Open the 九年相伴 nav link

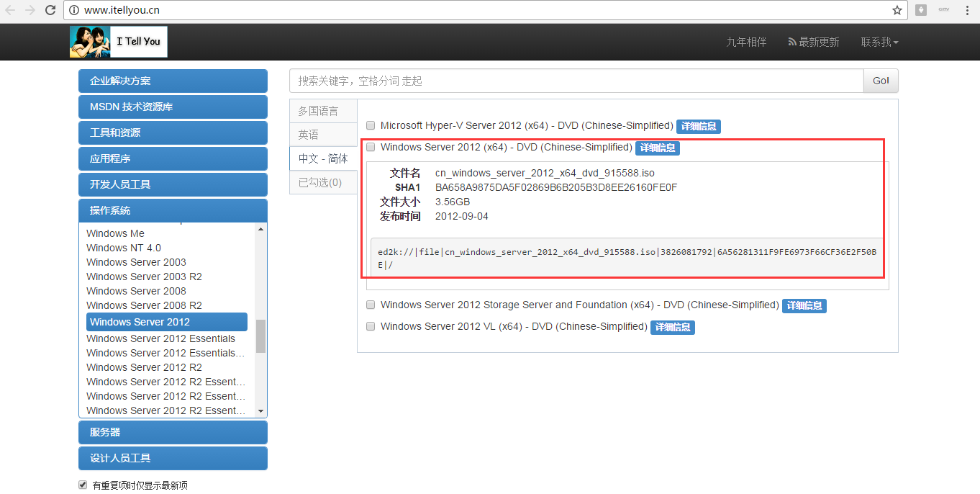point(746,42)
